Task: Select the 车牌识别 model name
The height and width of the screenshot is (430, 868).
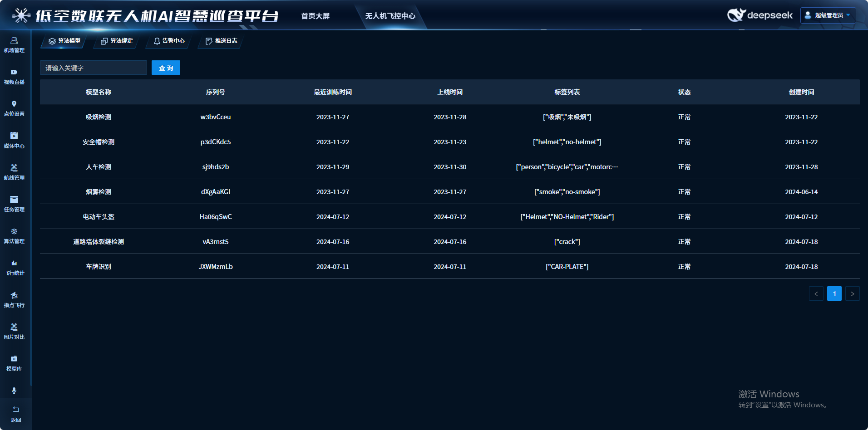Action: pyautogui.click(x=99, y=267)
